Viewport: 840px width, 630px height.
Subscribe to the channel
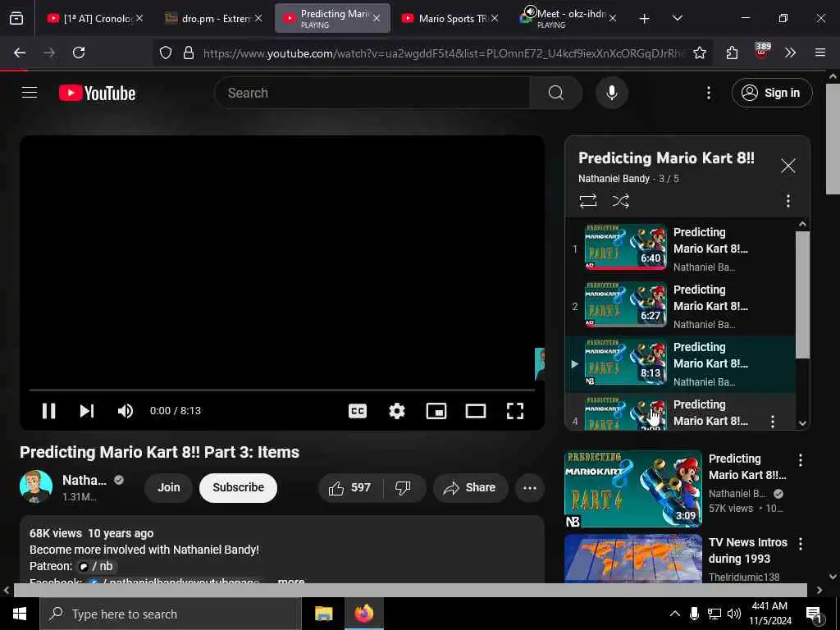(238, 487)
